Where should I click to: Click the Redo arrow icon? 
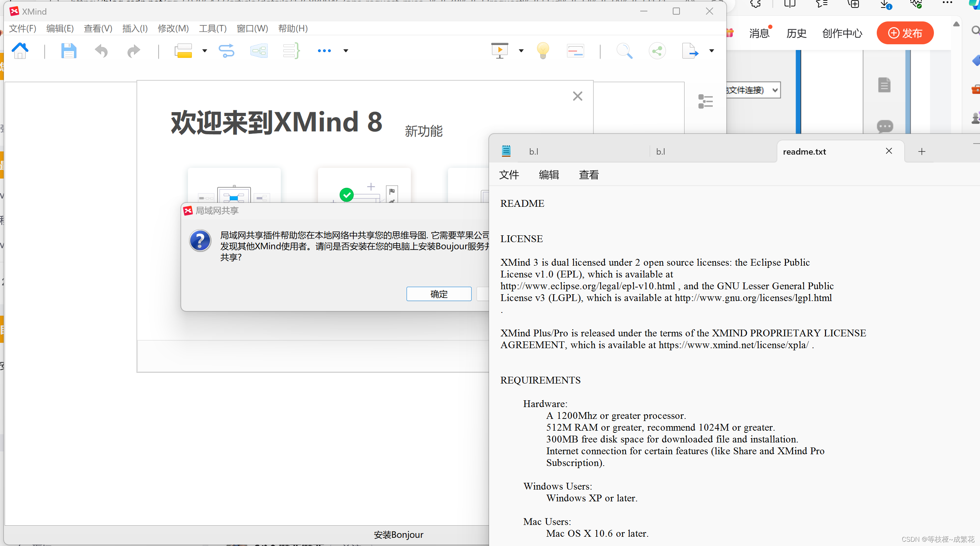point(133,51)
